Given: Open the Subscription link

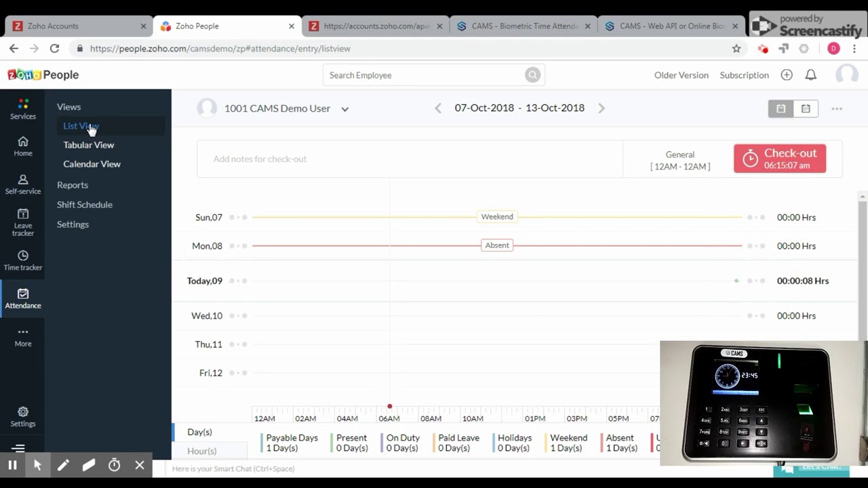Looking at the screenshot, I should [x=744, y=75].
